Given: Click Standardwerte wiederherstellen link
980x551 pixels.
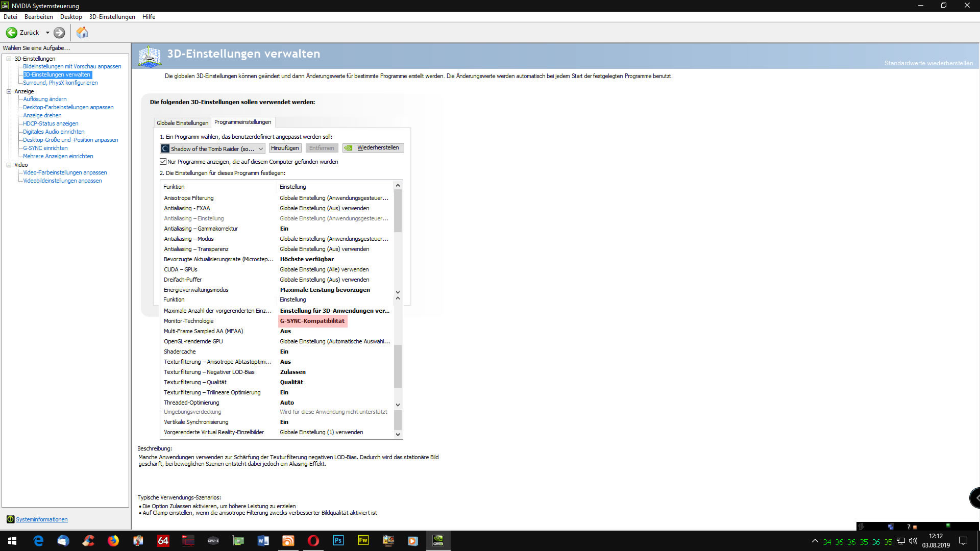Looking at the screenshot, I should point(928,63).
